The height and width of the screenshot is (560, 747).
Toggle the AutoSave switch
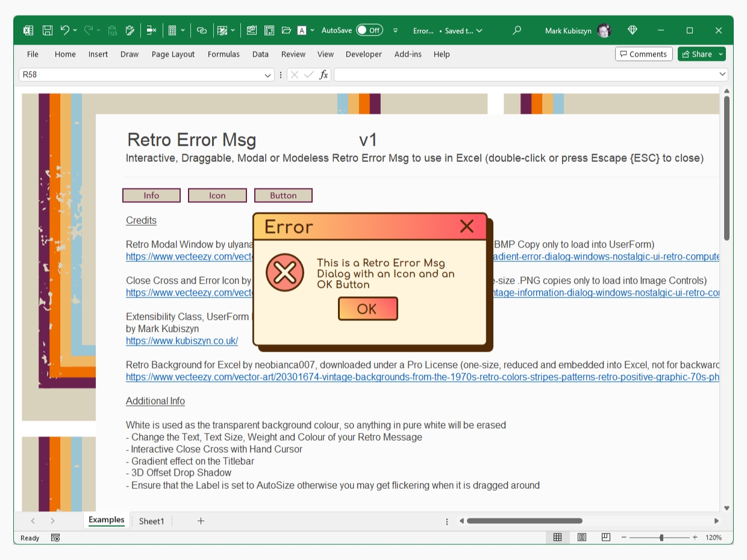(369, 30)
